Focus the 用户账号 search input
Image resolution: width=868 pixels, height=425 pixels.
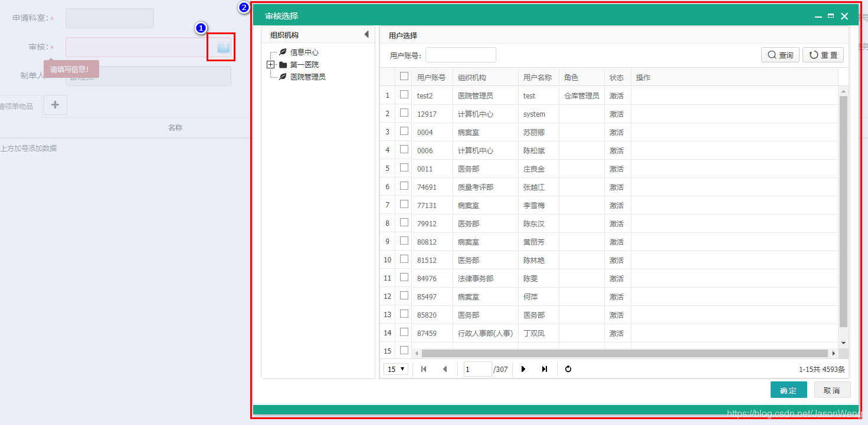point(461,55)
